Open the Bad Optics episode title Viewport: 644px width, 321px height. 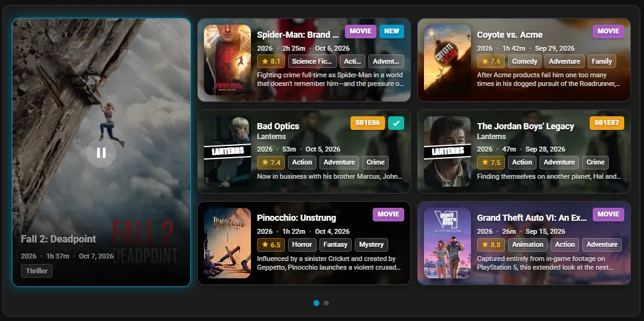278,126
